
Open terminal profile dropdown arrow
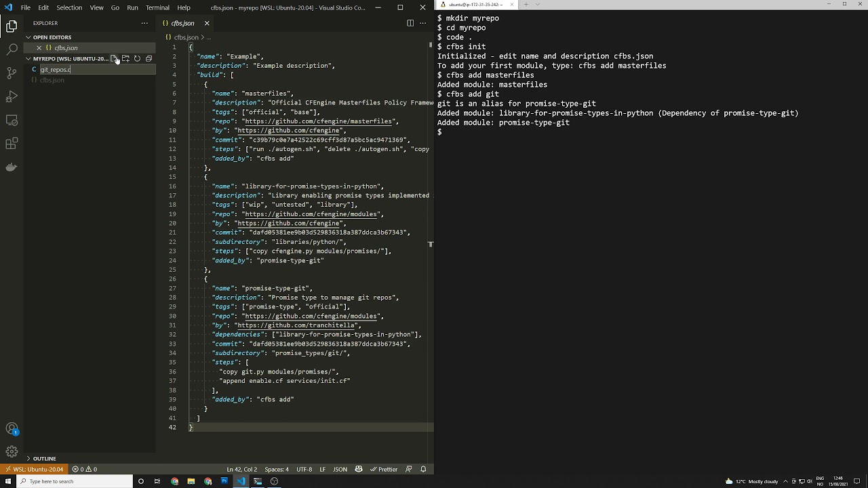pyautogui.click(x=538, y=4)
